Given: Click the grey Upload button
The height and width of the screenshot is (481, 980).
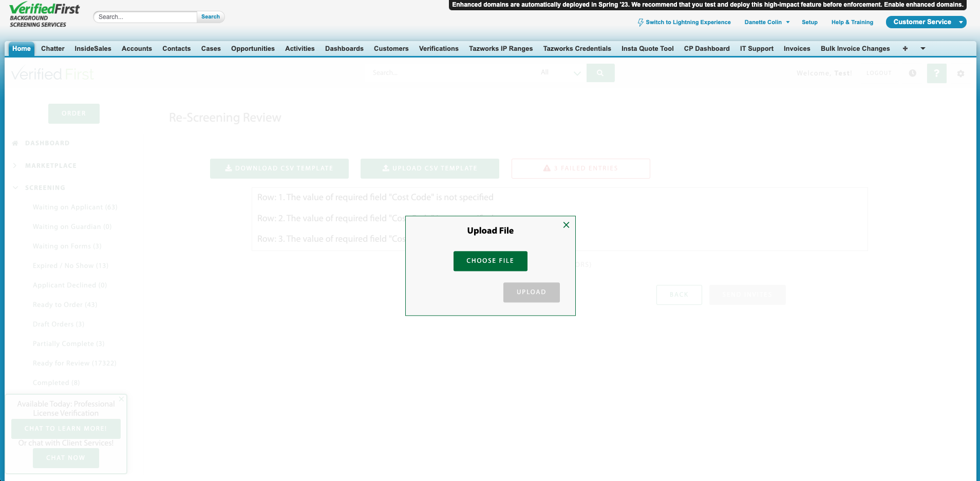Looking at the screenshot, I should coord(531,292).
